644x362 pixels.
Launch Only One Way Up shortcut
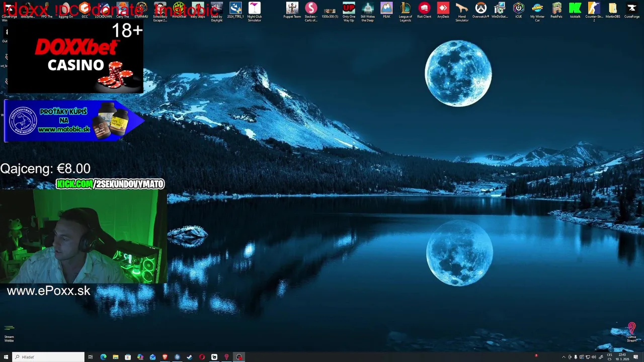tap(349, 12)
